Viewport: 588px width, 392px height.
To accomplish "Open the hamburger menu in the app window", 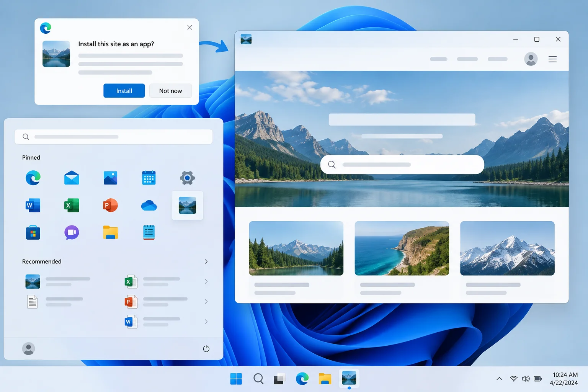I will (x=552, y=59).
